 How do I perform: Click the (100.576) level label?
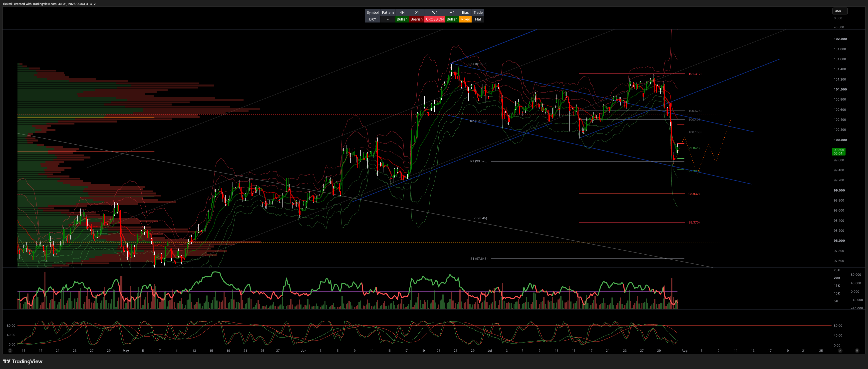(694, 111)
